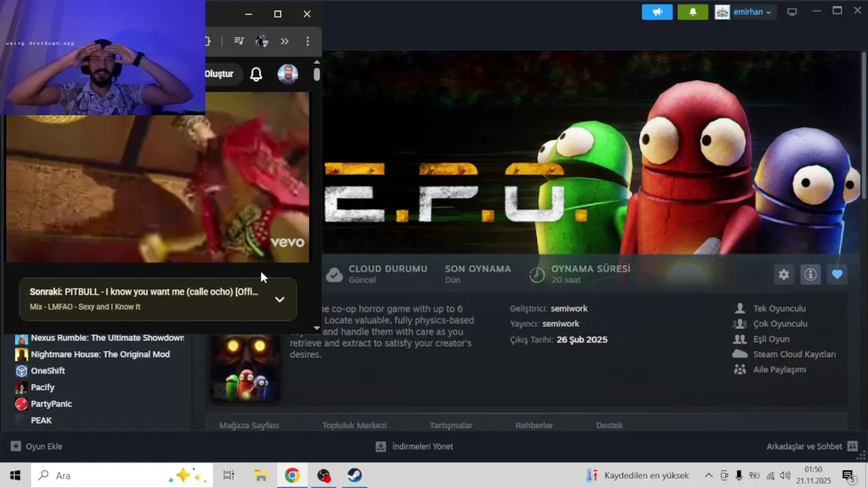
Task: Click the play time clock icon
Action: point(537,274)
